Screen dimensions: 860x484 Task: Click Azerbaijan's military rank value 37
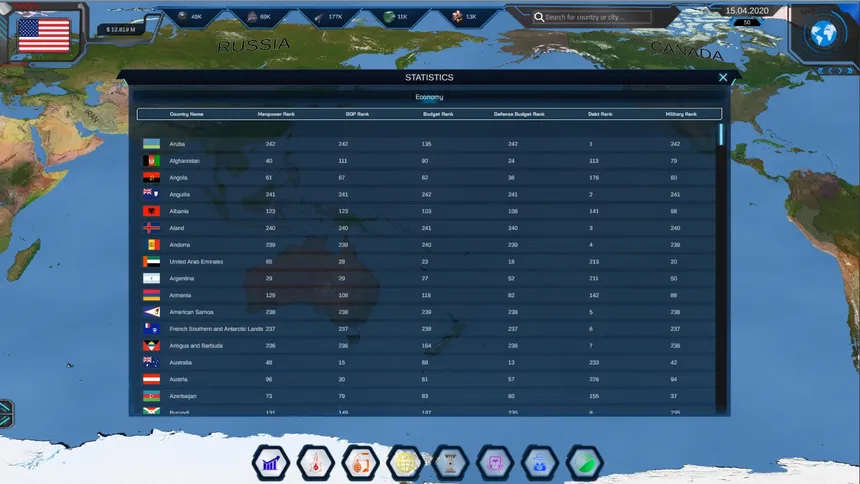674,396
